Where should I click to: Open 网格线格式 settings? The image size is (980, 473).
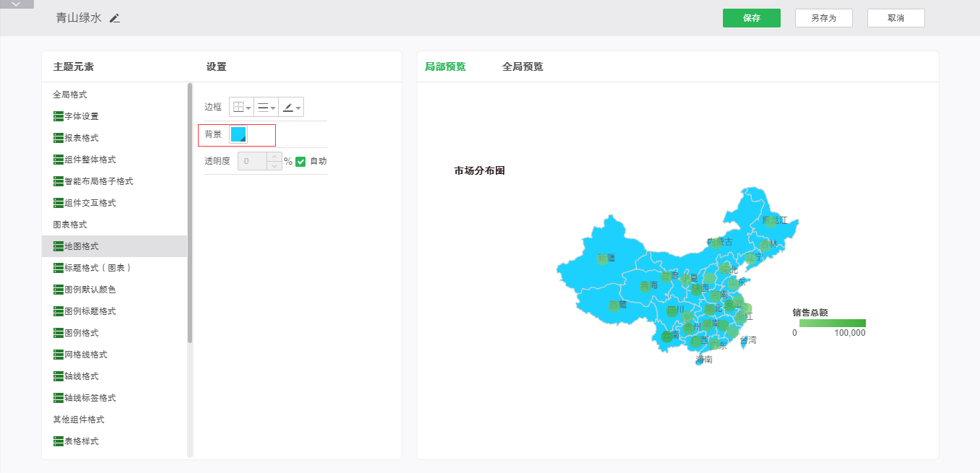coord(85,355)
